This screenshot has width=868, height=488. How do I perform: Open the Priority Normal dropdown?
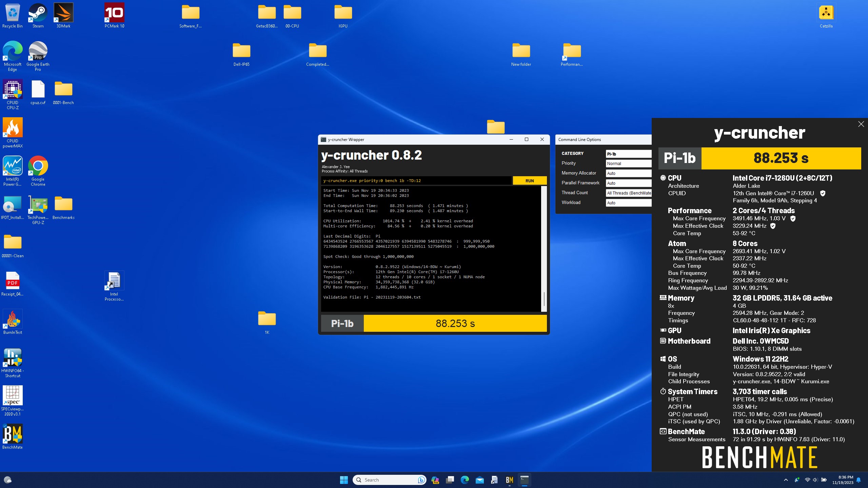(629, 164)
